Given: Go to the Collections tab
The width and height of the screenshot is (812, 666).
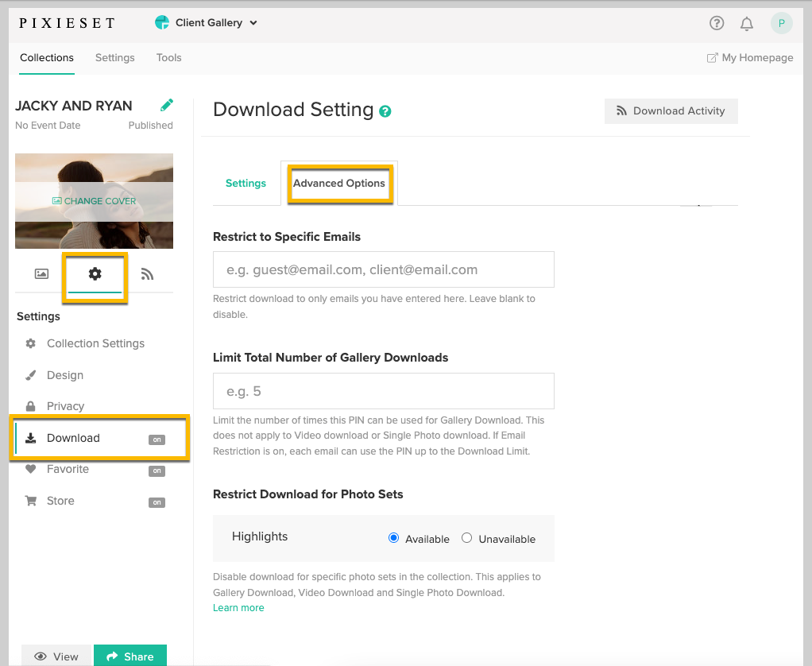Looking at the screenshot, I should point(47,57).
